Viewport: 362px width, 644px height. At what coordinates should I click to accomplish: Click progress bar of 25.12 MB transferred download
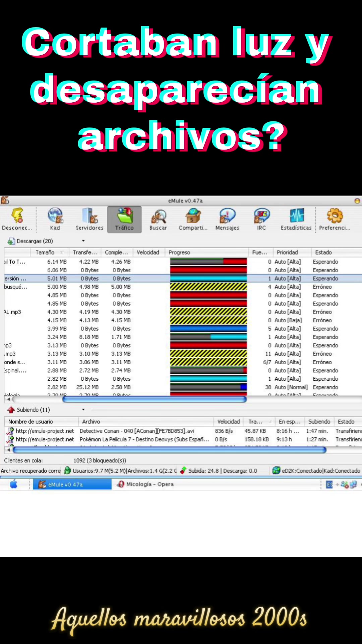(208, 387)
